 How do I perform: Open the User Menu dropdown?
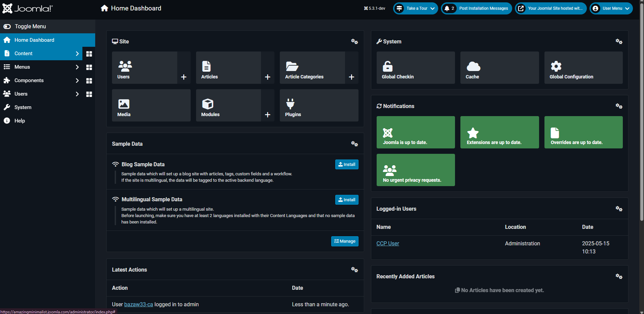611,8
